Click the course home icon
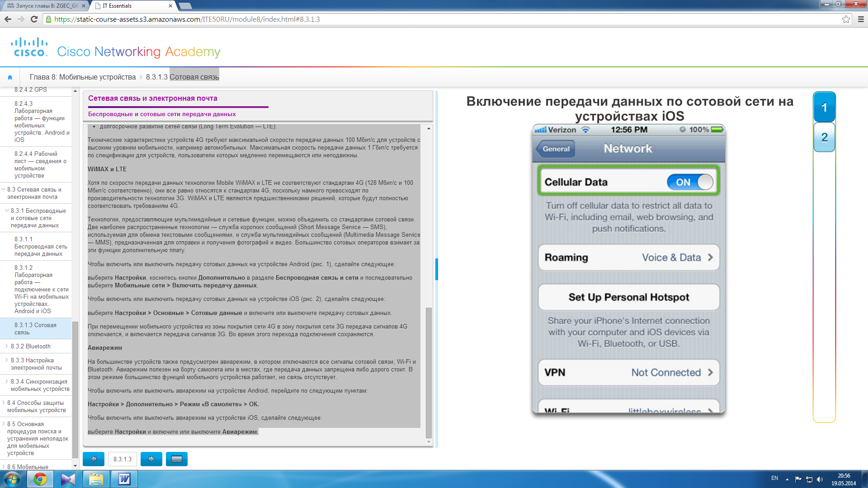The width and height of the screenshot is (868, 488). [x=10, y=77]
